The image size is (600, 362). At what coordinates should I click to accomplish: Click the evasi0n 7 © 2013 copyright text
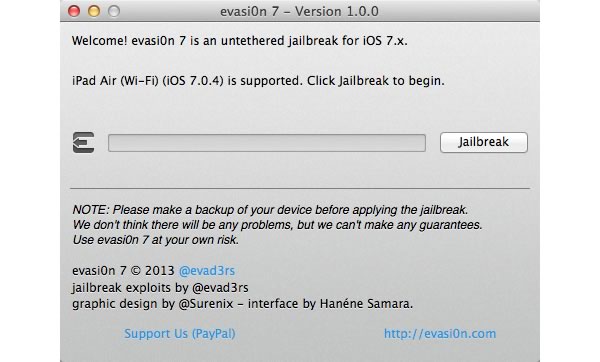point(123,271)
